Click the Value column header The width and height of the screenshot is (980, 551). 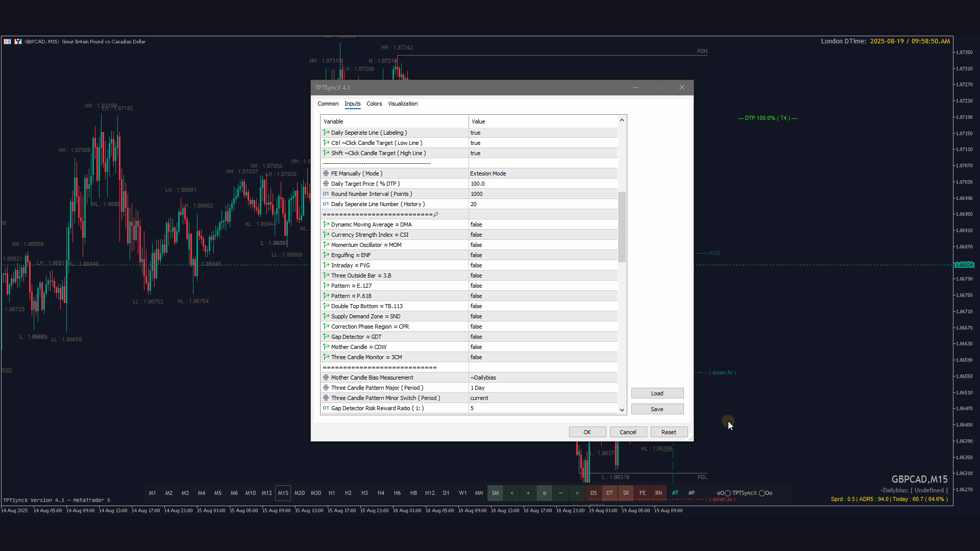pyautogui.click(x=543, y=121)
